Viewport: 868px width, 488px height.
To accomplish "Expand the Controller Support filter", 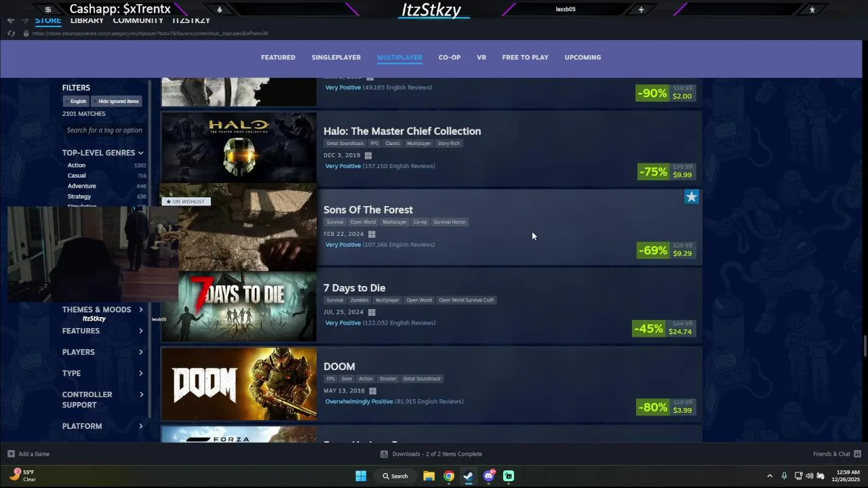I will coord(103,400).
